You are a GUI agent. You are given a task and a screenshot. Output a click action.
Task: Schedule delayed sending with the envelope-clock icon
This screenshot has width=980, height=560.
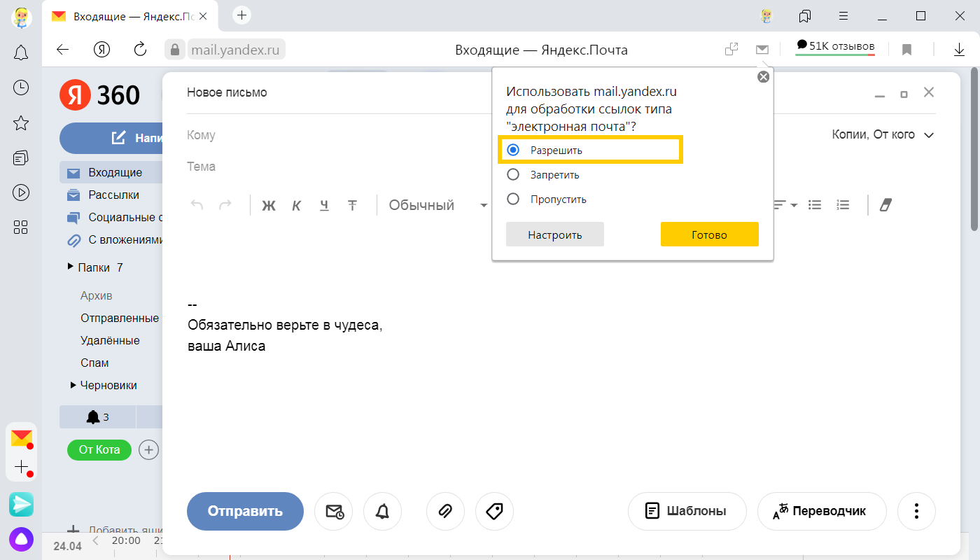334,511
